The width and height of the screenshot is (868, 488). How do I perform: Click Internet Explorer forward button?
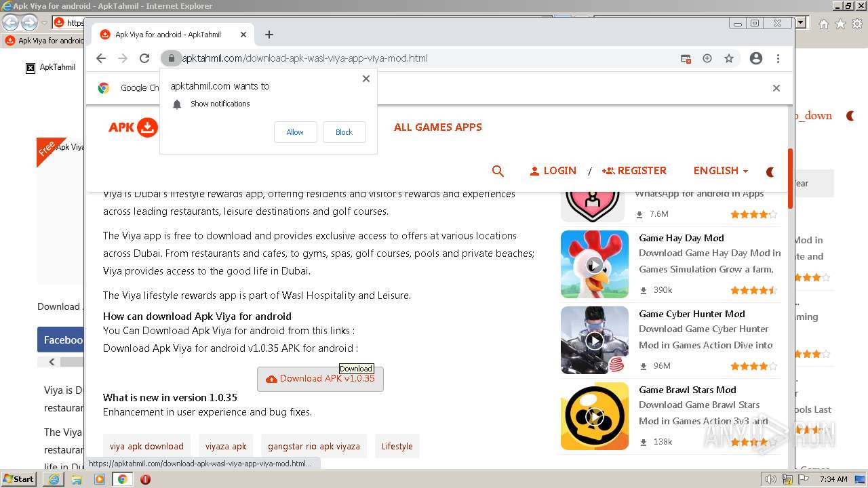tap(29, 23)
